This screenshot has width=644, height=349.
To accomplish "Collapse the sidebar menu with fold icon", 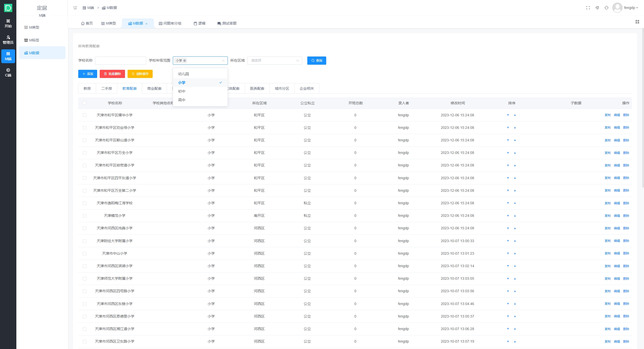I will point(75,8).
